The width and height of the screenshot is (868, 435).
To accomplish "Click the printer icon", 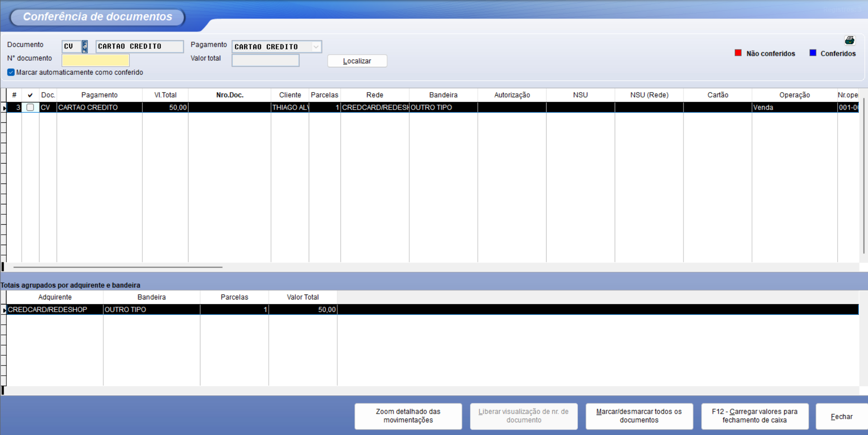I will [x=849, y=41].
